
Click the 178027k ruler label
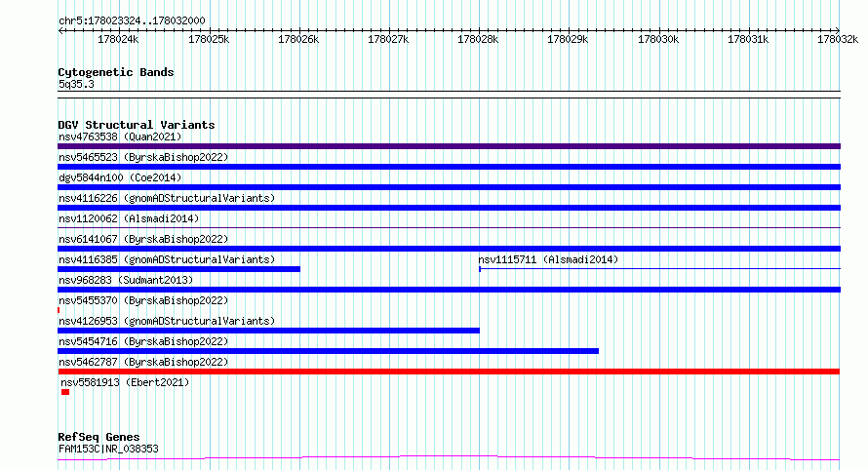point(388,39)
